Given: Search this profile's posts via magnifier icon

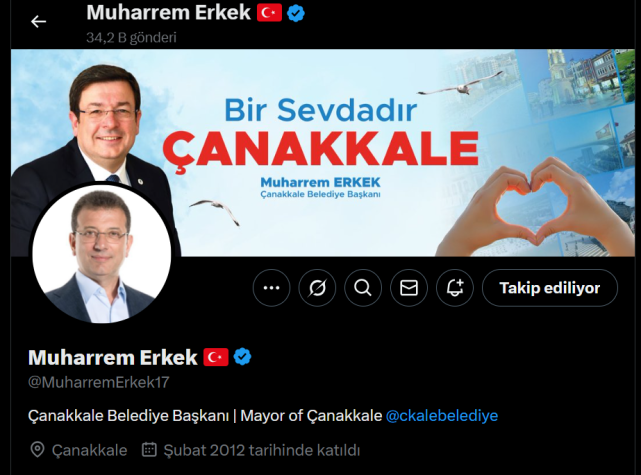Looking at the screenshot, I should point(363,288).
